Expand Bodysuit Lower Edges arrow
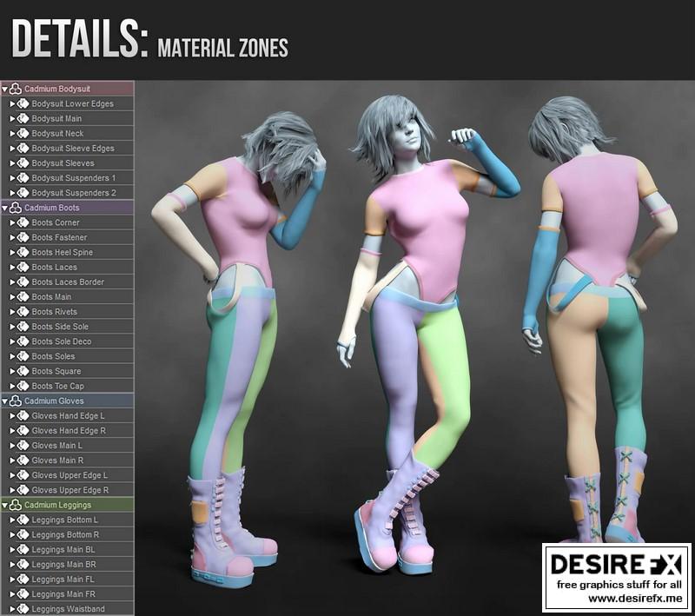The height and width of the screenshot is (616, 695). click(x=12, y=104)
